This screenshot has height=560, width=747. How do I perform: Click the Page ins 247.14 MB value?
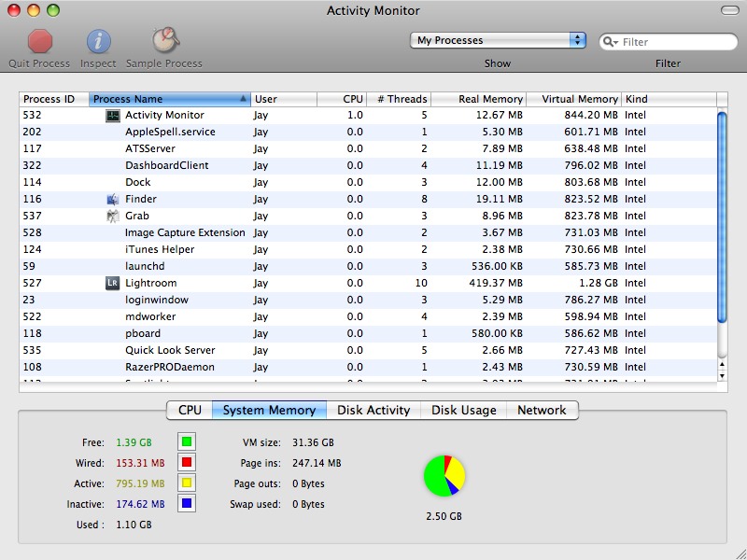317,463
